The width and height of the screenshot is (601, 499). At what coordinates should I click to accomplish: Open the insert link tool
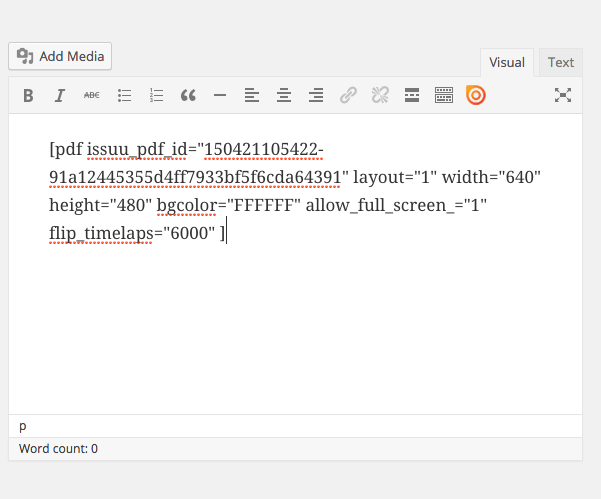pyautogui.click(x=348, y=95)
